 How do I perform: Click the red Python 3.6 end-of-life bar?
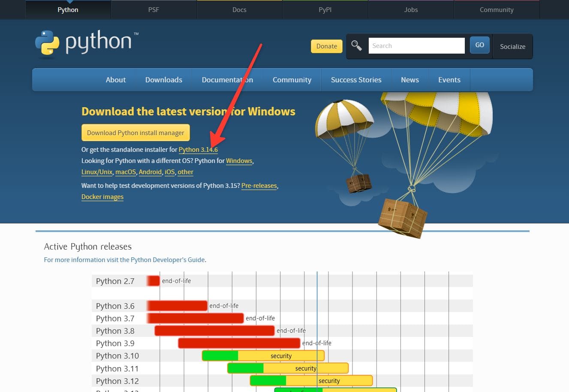(x=178, y=306)
